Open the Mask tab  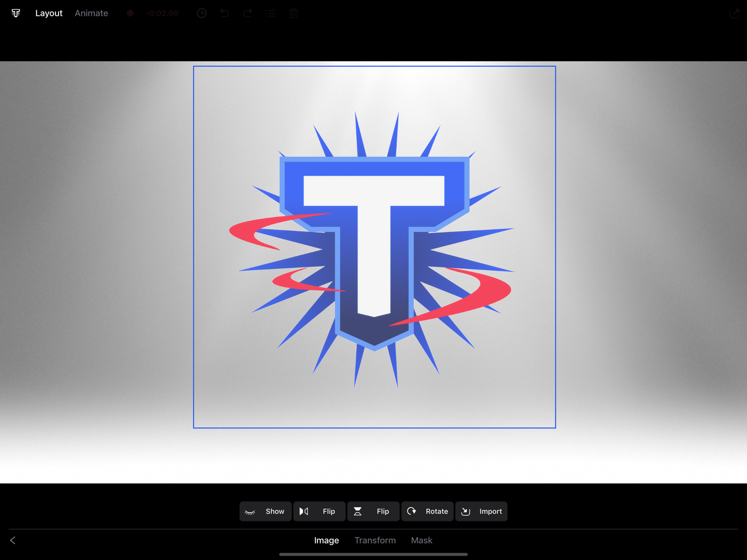421,540
